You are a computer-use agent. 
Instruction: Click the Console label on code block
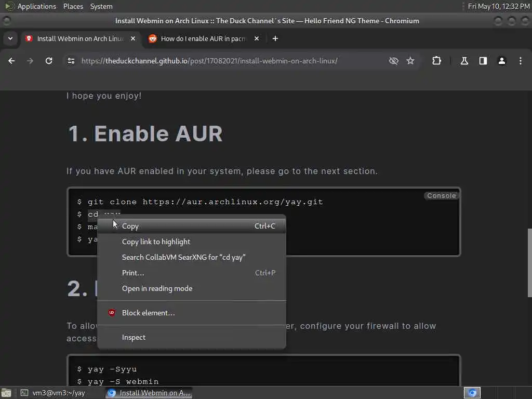pos(442,196)
